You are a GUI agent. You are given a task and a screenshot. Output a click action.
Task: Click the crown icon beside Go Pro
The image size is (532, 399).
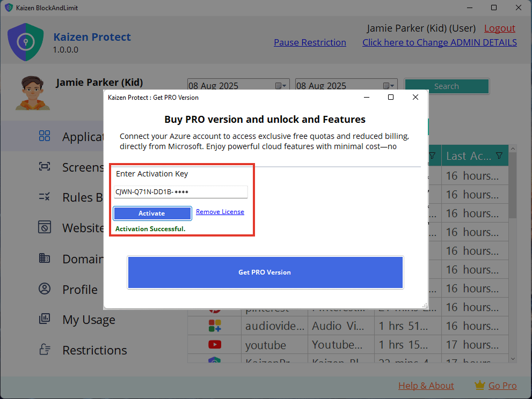479,385
